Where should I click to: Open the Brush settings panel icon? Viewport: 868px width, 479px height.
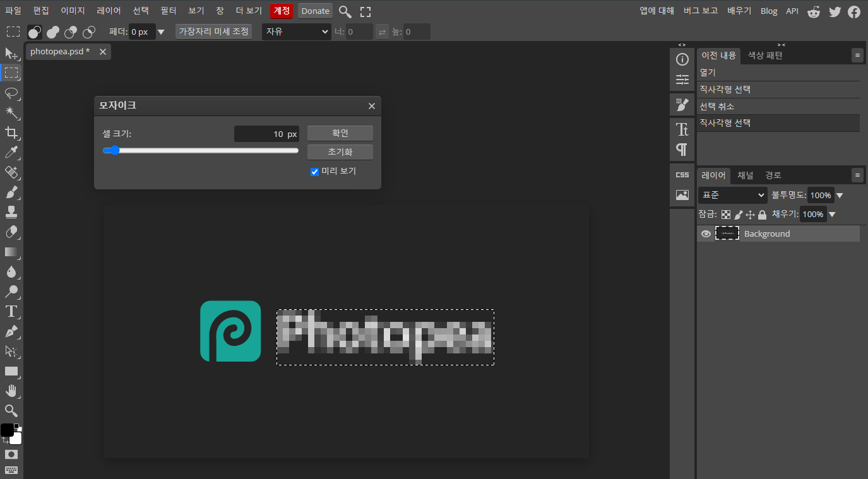[x=682, y=105]
